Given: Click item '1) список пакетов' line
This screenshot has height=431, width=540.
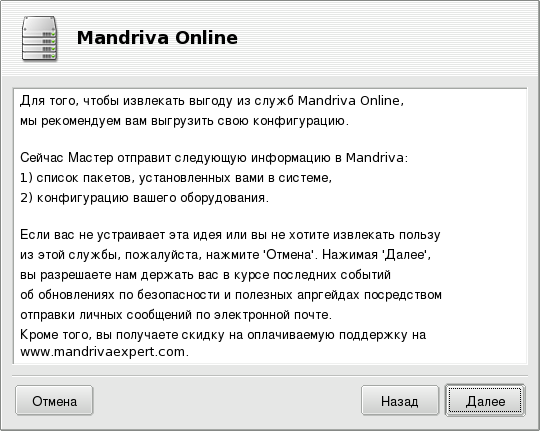Looking at the screenshot, I should (176, 178).
